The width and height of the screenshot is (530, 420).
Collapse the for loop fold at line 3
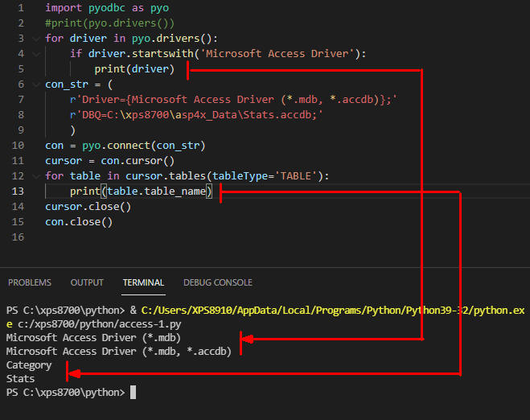(36, 39)
